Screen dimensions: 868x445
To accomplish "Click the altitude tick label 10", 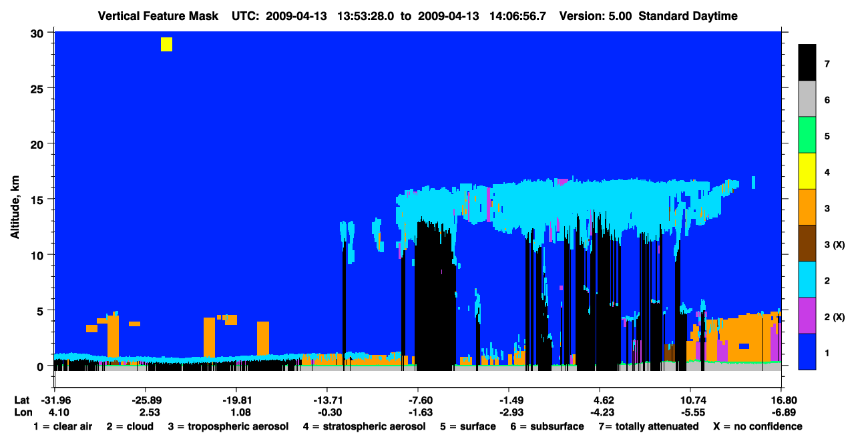I will click(x=38, y=255).
